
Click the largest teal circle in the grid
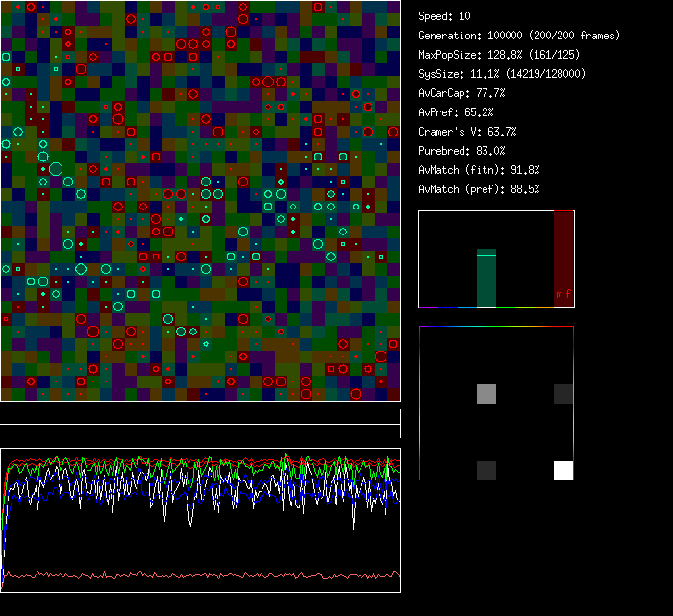(x=56, y=169)
